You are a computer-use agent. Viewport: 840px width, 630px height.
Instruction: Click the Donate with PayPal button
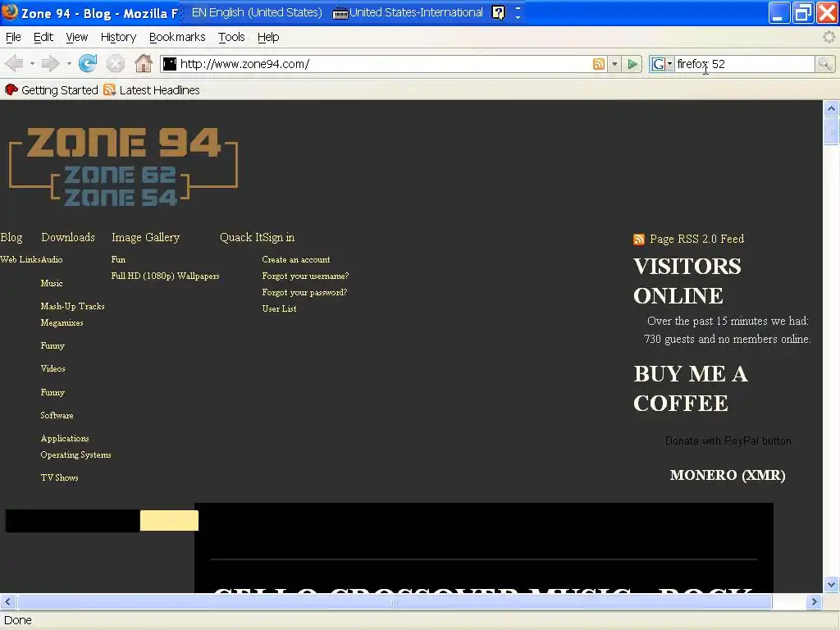(728, 441)
